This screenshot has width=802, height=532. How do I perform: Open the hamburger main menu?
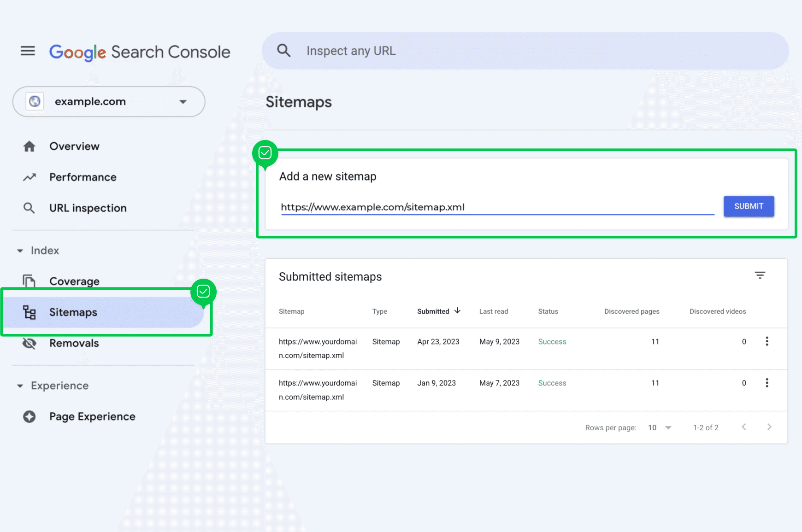(x=28, y=51)
